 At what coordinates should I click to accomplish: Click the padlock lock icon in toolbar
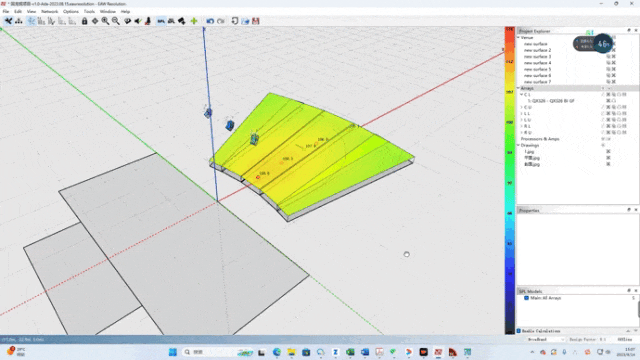click(84, 21)
